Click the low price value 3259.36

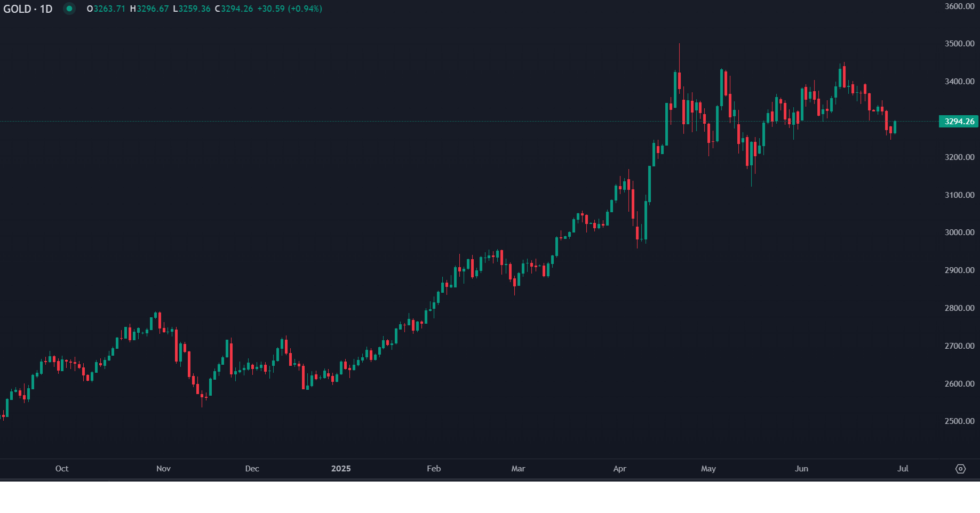195,9
